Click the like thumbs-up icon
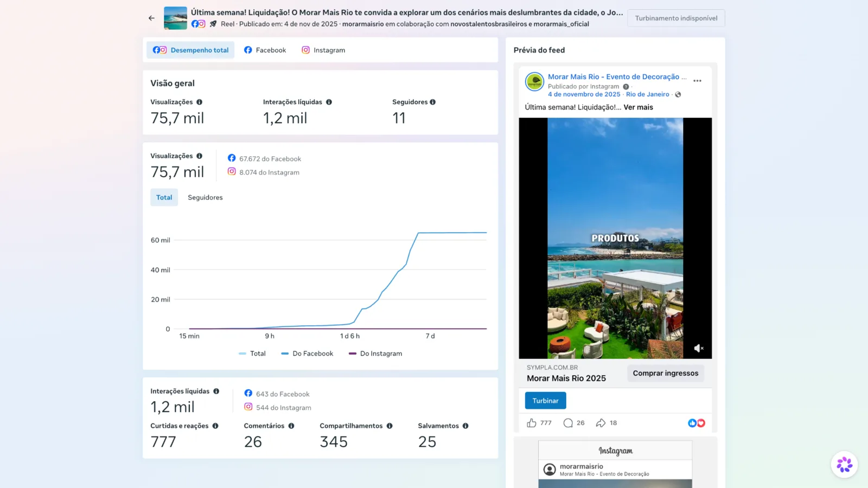Image resolution: width=868 pixels, height=488 pixels. (x=532, y=423)
